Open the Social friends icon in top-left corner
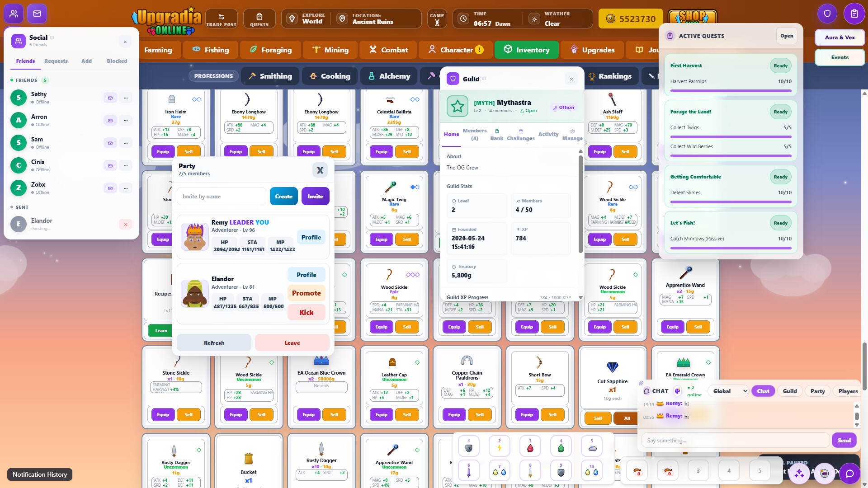Screen dimensions: 868x488 click(14, 14)
